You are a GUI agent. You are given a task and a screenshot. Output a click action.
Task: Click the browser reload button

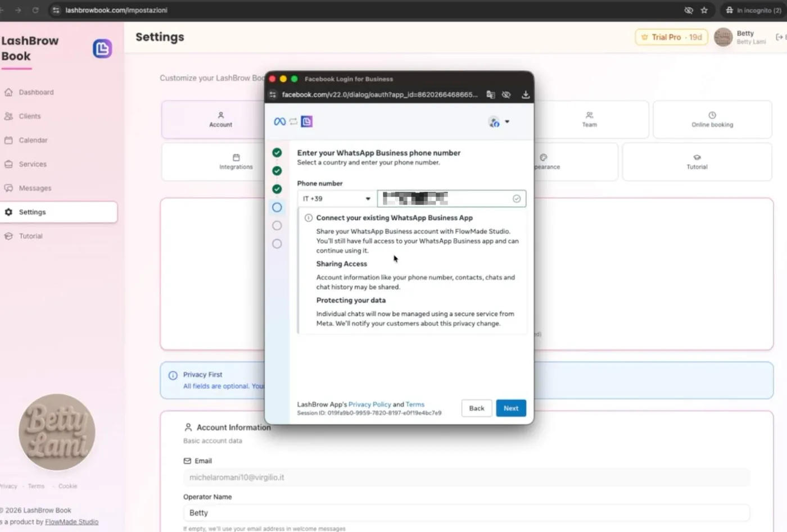35,10
